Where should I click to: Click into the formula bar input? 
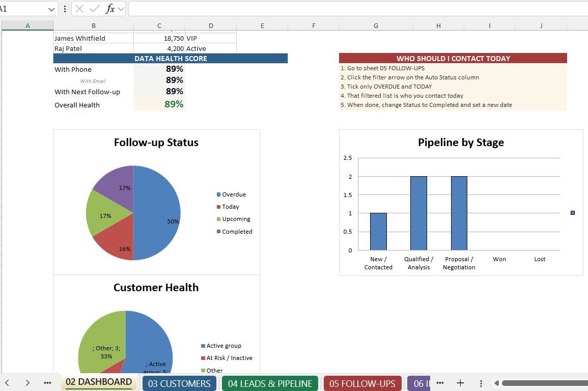point(358,9)
